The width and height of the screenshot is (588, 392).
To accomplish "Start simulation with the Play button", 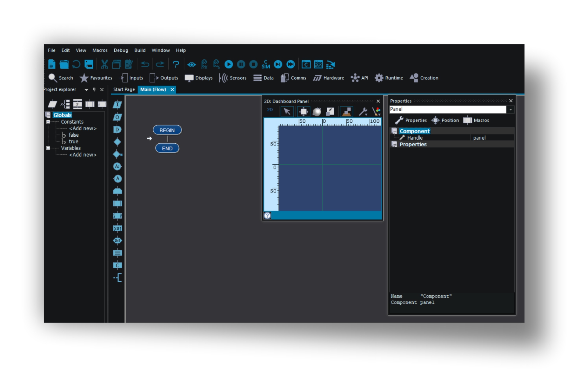I will coord(229,64).
